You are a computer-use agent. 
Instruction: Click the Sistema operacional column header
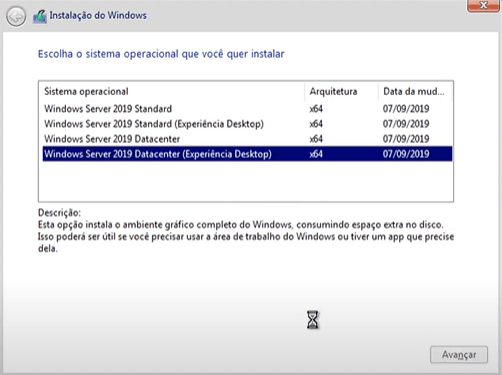coord(172,91)
